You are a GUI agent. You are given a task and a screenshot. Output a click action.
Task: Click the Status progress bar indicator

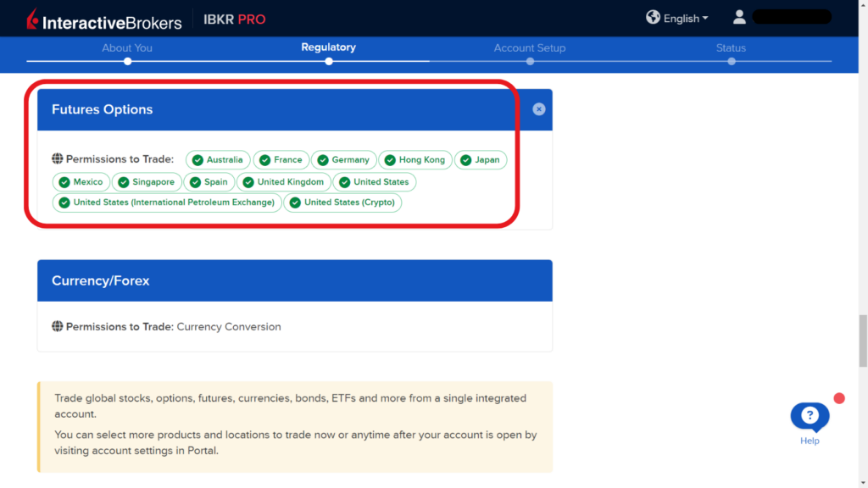point(731,61)
